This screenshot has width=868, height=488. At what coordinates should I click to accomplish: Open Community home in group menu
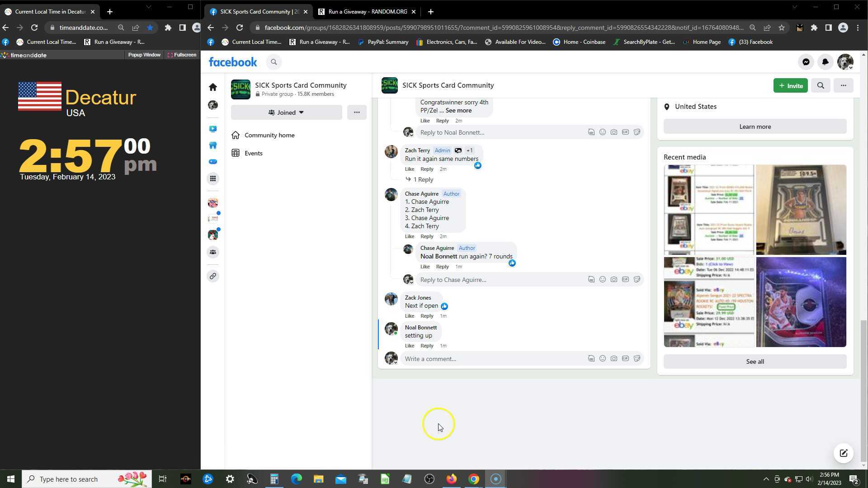click(269, 135)
